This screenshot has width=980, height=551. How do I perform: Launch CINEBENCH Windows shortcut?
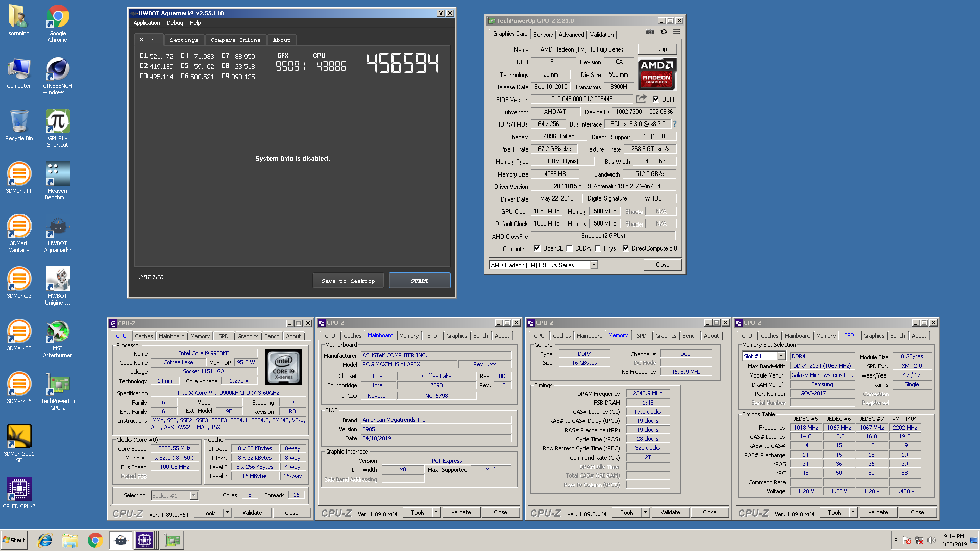tap(58, 76)
